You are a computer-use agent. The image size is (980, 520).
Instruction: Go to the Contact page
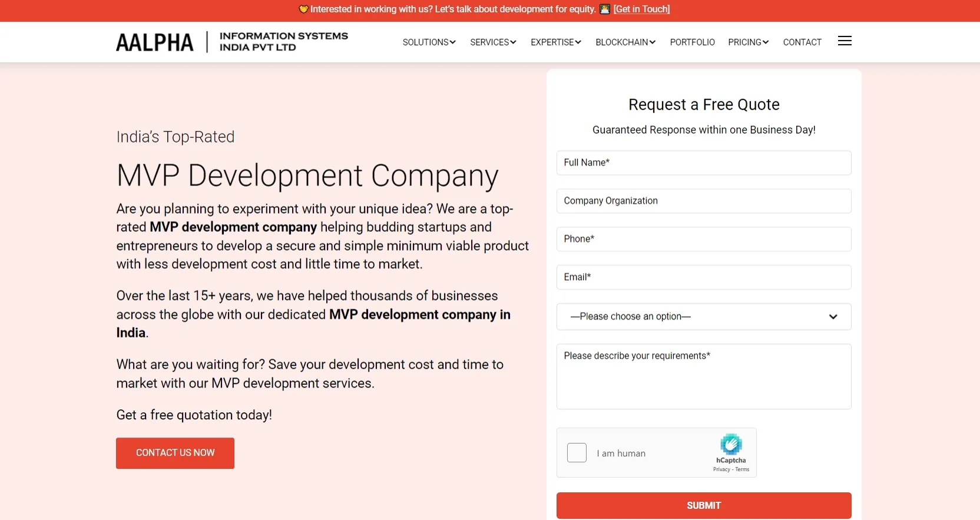802,42
